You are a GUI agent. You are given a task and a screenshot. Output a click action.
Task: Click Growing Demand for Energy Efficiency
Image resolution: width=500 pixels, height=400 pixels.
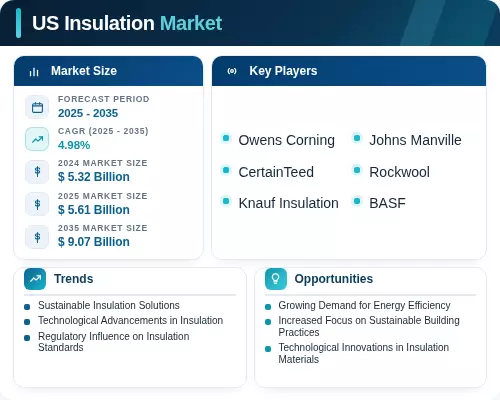tap(364, 305)
